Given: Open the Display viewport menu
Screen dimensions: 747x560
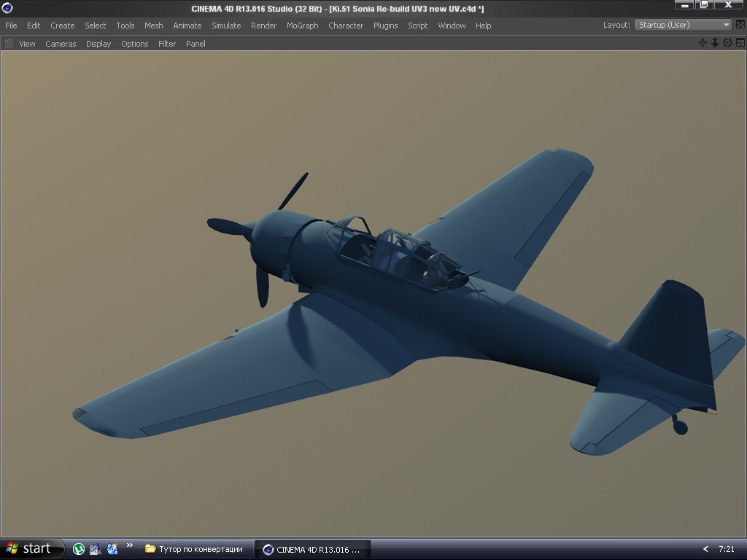Looking at the screenshot, I should pos(98,44).
